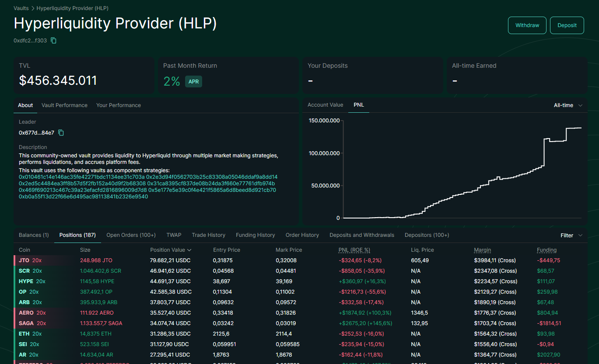The image size is (599, 364).
Task: Click JTO position value 79.682,21 USDC
Action: pyautogui.click(x=170, y=260)
